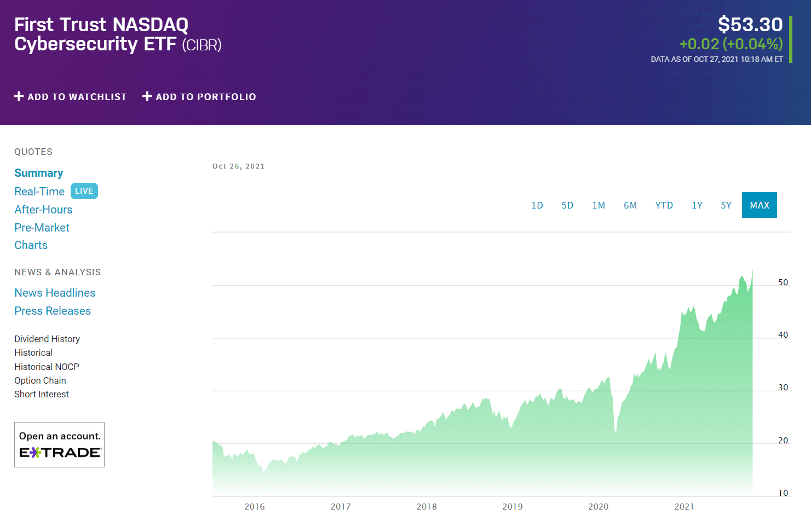
Task: Click the 30 y-axis label
Action: (x=783, y=388)
